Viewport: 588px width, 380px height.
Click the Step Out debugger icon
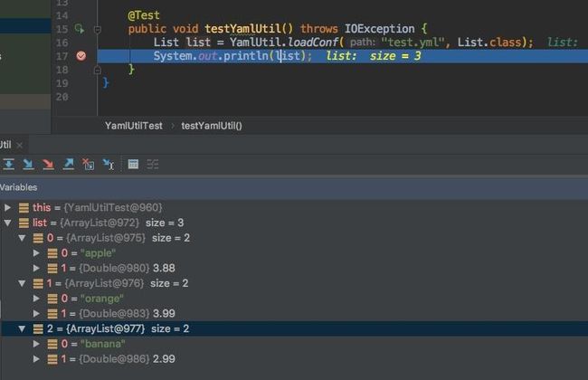point(68,165)
